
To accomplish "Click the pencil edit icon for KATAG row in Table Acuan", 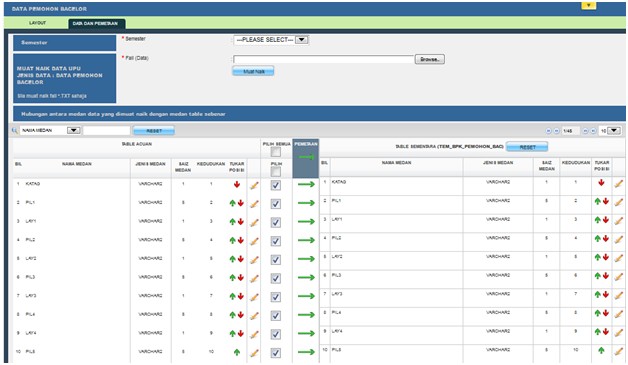I will coord(254,185).
